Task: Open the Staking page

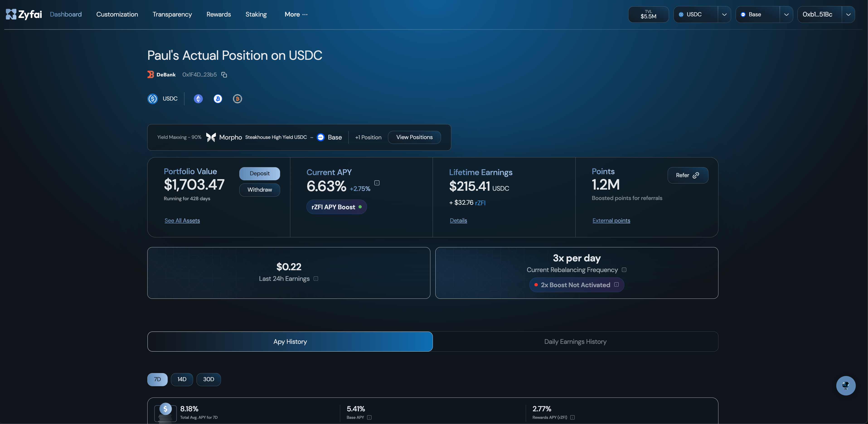Action: coord(256,14)
